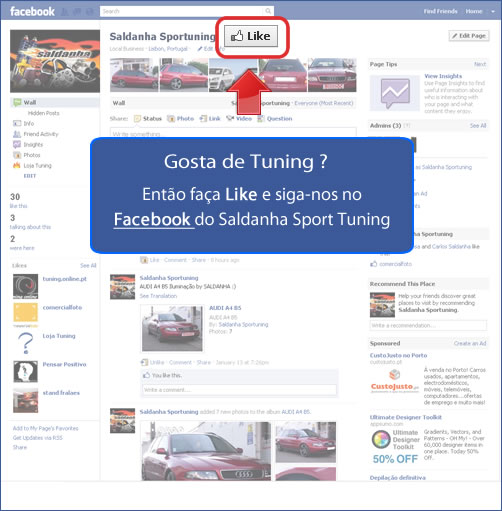502x511 pixels.
Task: Open the Pensar Positivo liked page
Action: click(64, 364)
